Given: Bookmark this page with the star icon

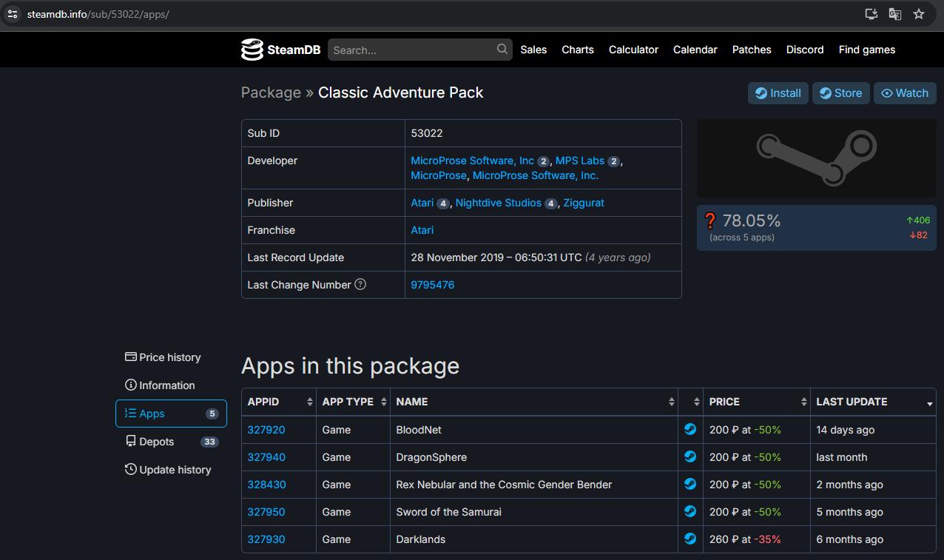Looking at the screenshot, I should tap(919, 14).
